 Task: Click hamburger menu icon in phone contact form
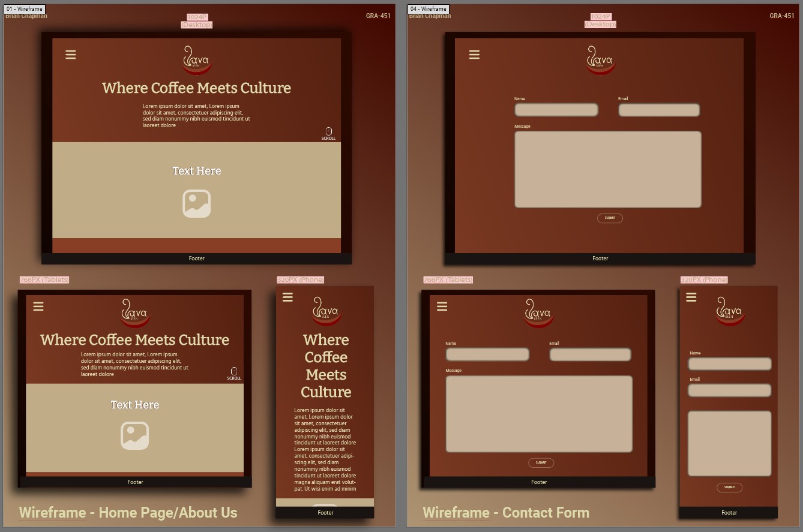click(x=691, y=297)
